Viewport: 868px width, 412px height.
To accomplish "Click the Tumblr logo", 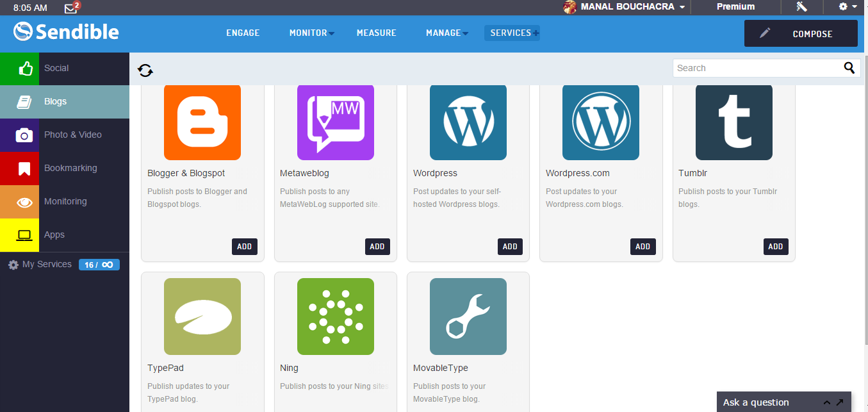I will pyautogui.click(x=734, y=122).
